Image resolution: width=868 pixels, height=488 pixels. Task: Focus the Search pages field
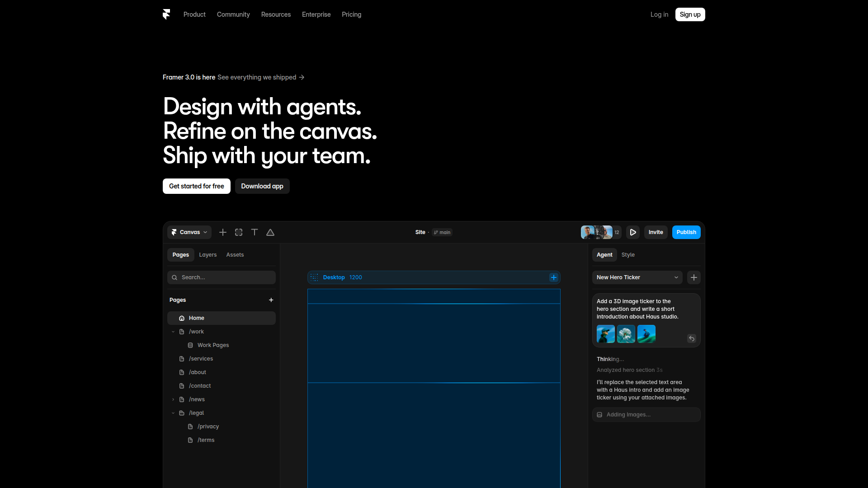point(222,277)
